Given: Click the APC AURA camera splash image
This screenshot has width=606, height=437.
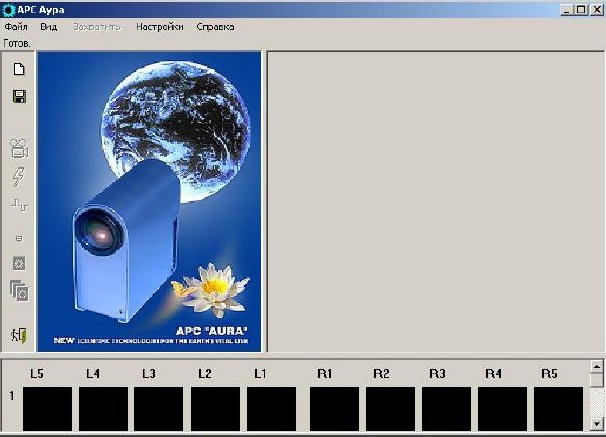Looking at the screenshot, I should coord(149,200).
